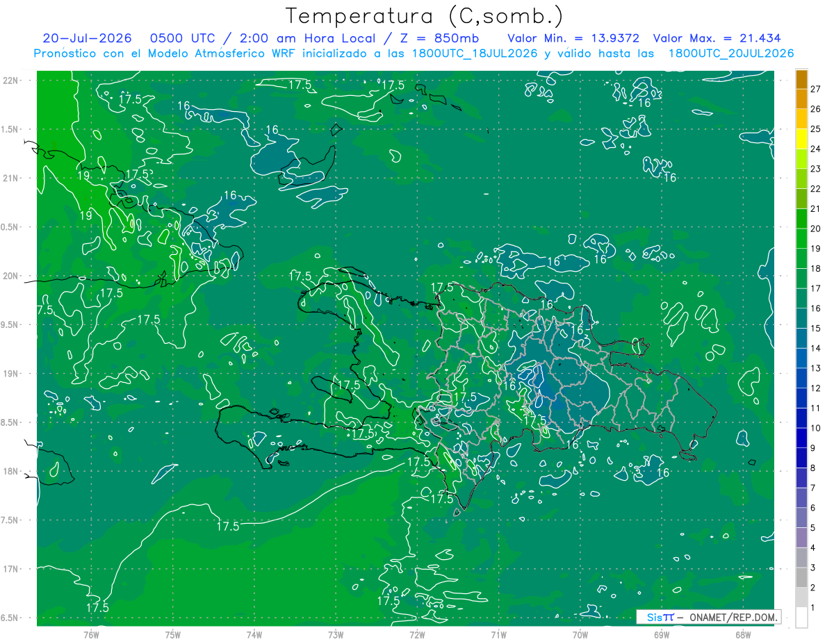This screenshot has width=834, height=644.
Task: Click the colorbar scale label '27'
Action: 816,89
